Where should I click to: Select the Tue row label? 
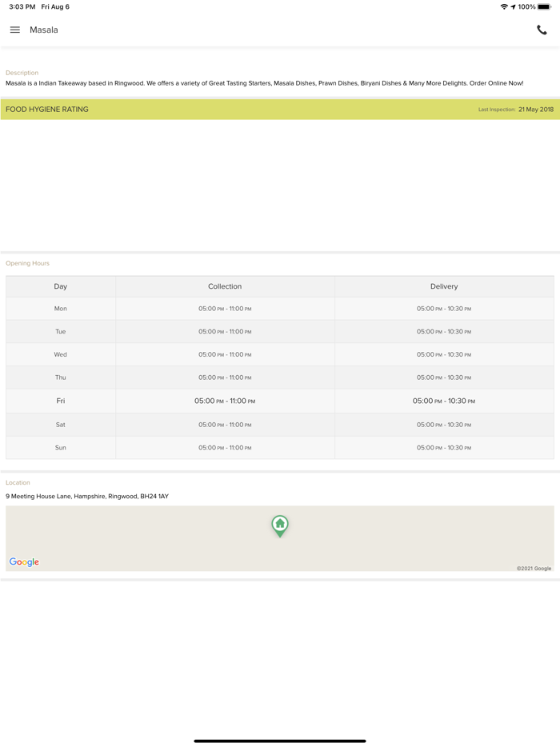(61, 332)
